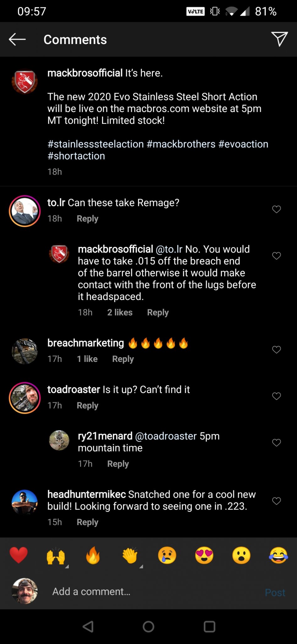Reply to ry21menard's mountain time comment
Viewport: 297px width, 644px height.
click(118, 464)
